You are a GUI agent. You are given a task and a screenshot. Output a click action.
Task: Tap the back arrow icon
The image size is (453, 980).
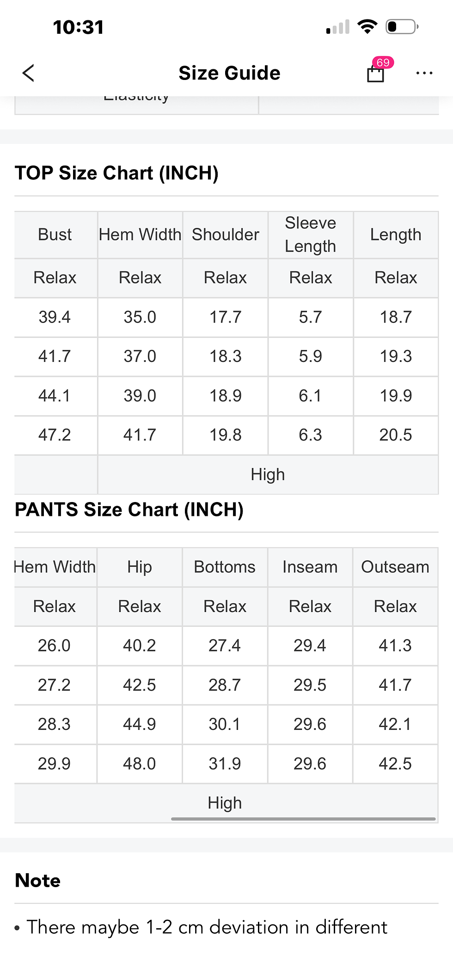(29, 73)
